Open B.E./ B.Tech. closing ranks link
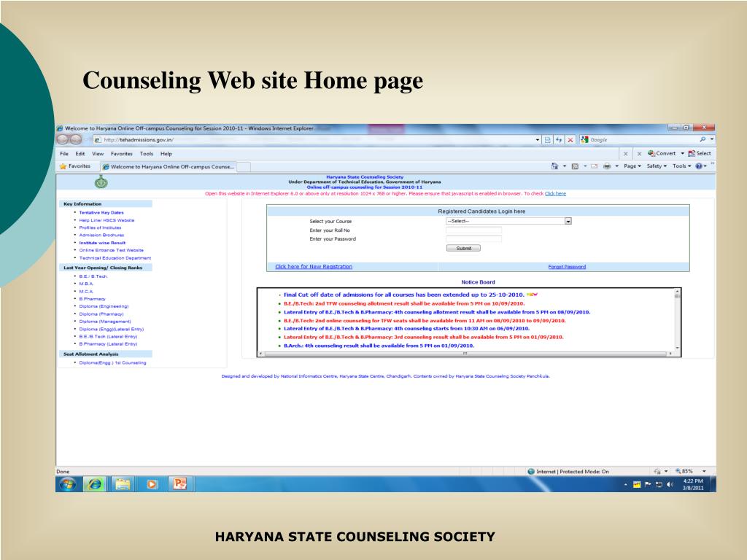The image size is (747, 560). (x=93, y=276)
